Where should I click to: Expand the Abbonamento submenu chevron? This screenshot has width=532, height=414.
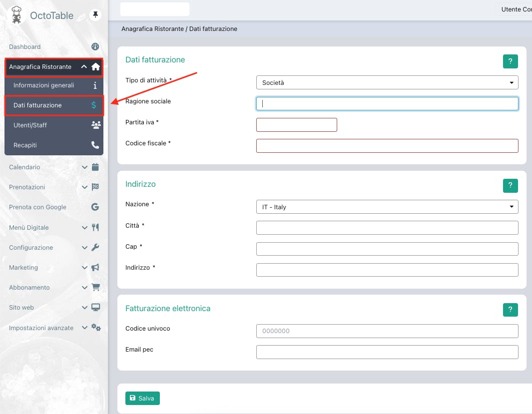(84, 288)
